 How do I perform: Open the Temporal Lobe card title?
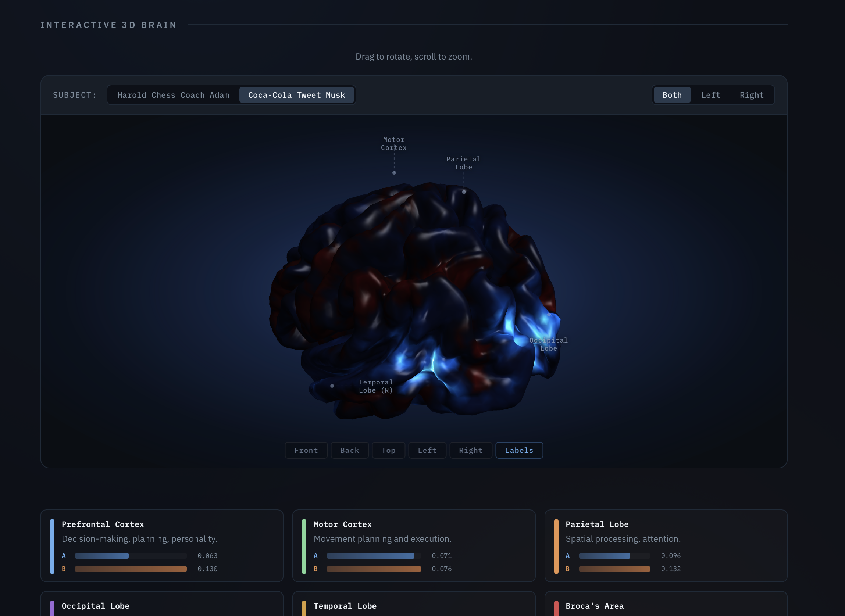pyautogui.click(x=345, y=606)
